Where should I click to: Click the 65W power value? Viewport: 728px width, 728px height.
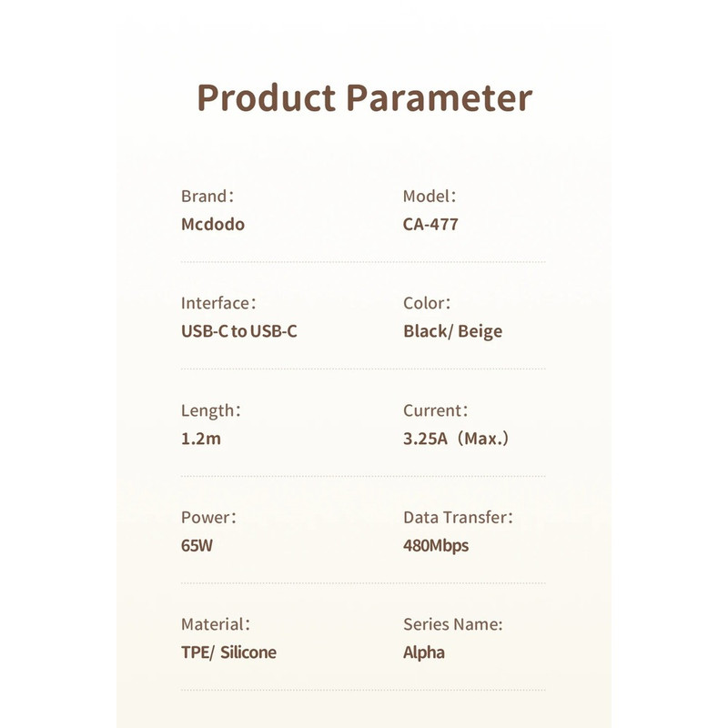197,545
